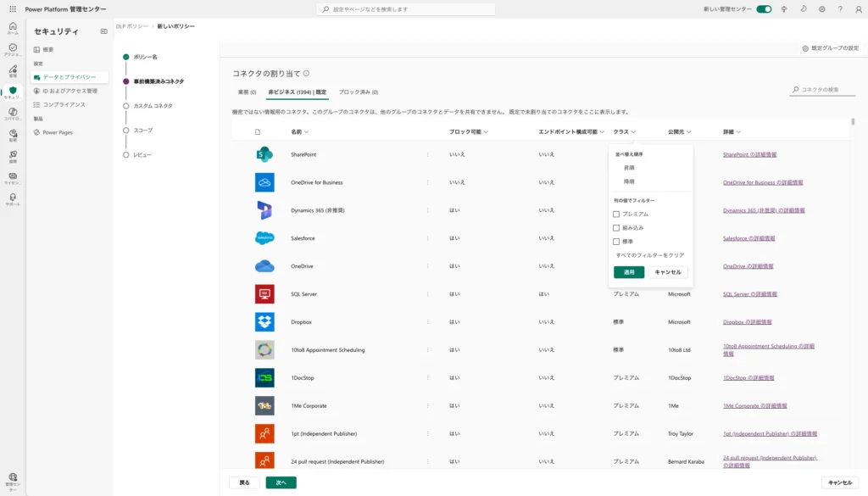Image resolution: width=868 pixels, height=496 pixels.
Task: Click the 1DocStop connector icon
Action: (264, 377)
